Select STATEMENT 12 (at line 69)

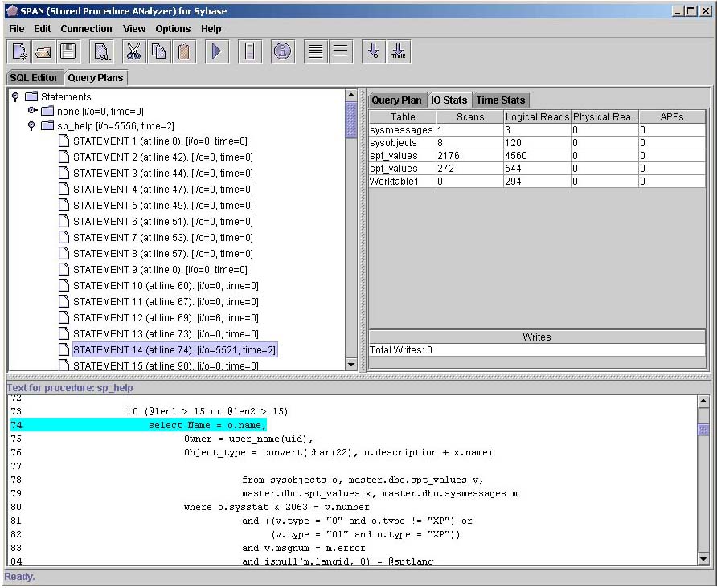166,317
